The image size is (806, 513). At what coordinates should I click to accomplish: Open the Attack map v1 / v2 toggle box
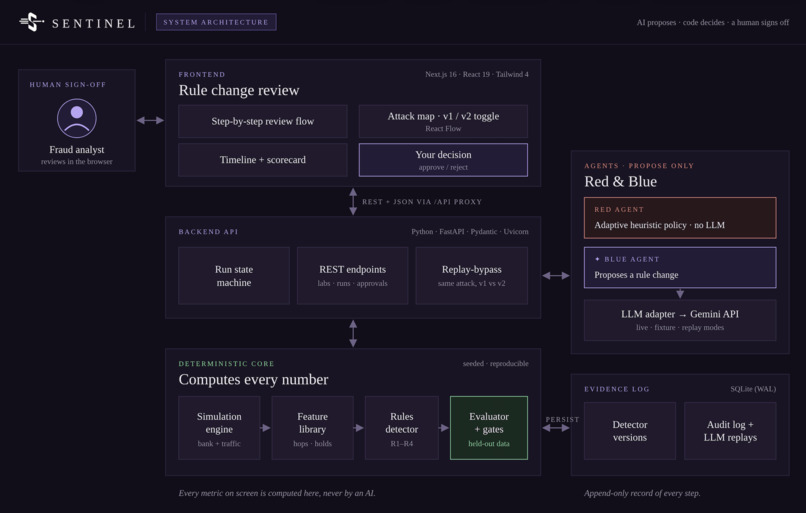(443, 121)
